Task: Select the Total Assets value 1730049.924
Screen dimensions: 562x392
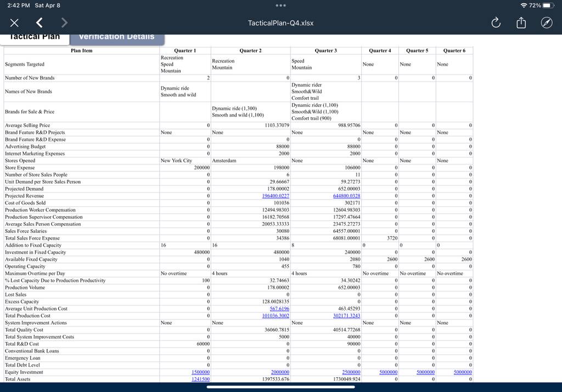Action: pyautogui.click(x=347, y=379)
